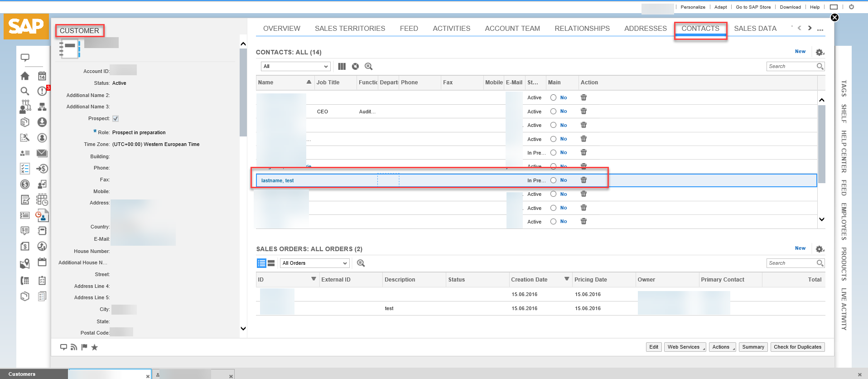This screenshot has width=868, height=379.
Task: Click the column chooser icon in contacts toolbar
Action: [342, 67]
